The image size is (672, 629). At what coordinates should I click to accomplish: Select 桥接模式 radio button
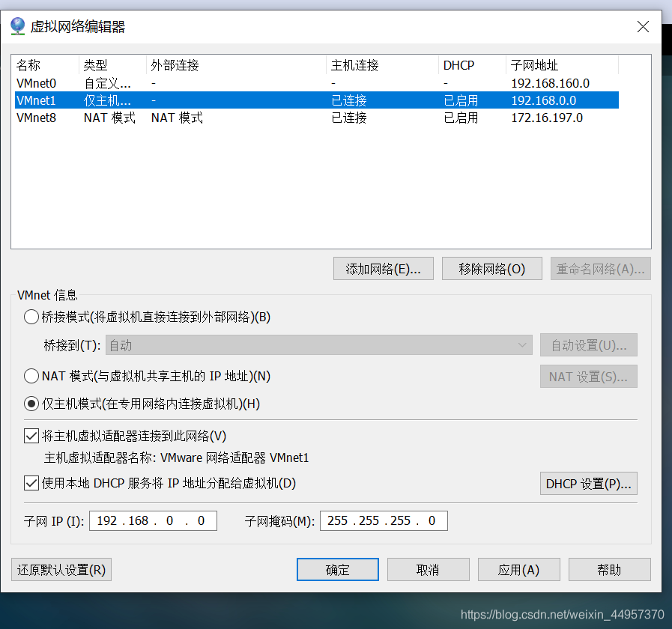pyautogui.click(x=31, y=317)
